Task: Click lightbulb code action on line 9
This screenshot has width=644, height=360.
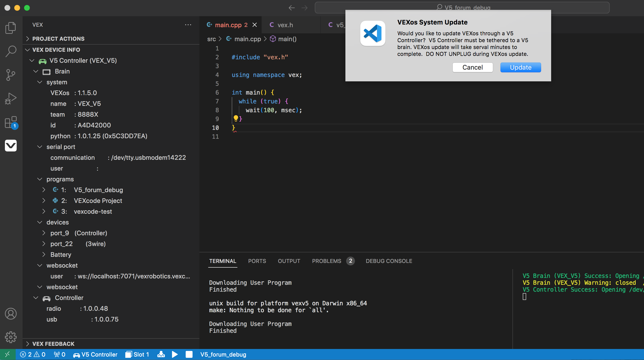Action: pyautogui.click(x=235, y=118)
